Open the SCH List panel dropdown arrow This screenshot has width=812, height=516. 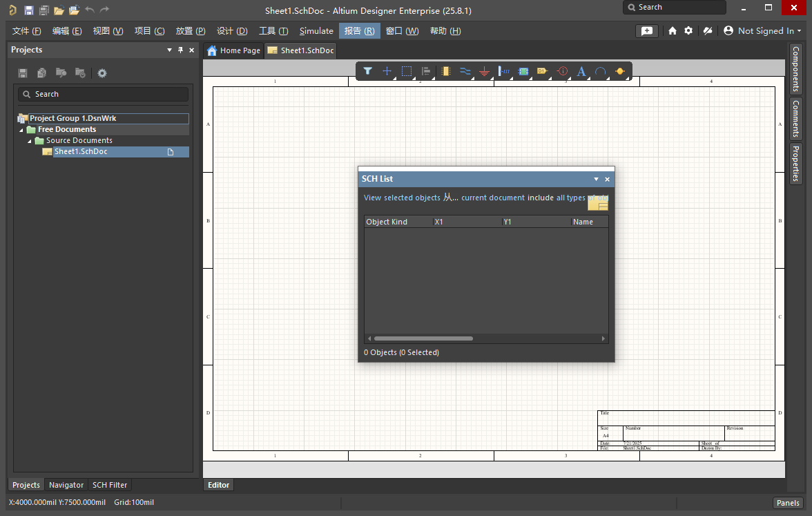[596, 179]
